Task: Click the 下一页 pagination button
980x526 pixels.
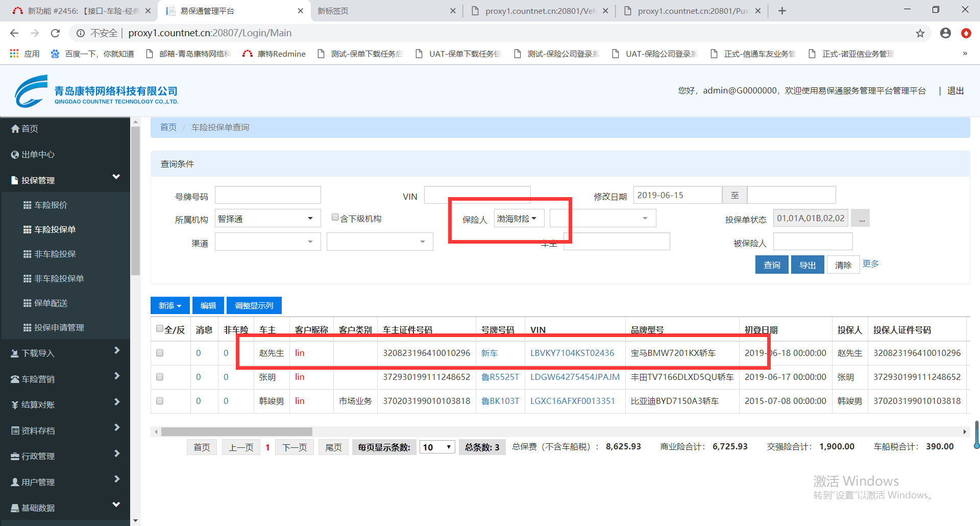Action: [x=295, y=447]
